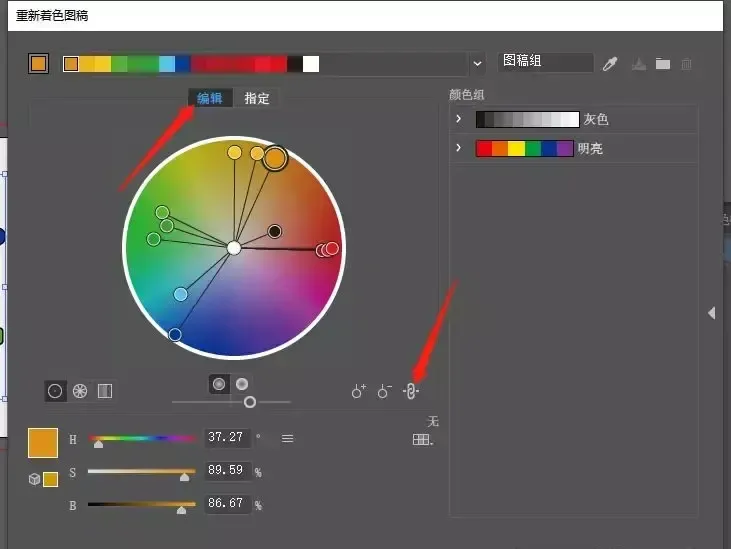The width and height of the screenshot is (731, 549).
Task: Select the white center marker of wheel
Action: coord(234,248)
